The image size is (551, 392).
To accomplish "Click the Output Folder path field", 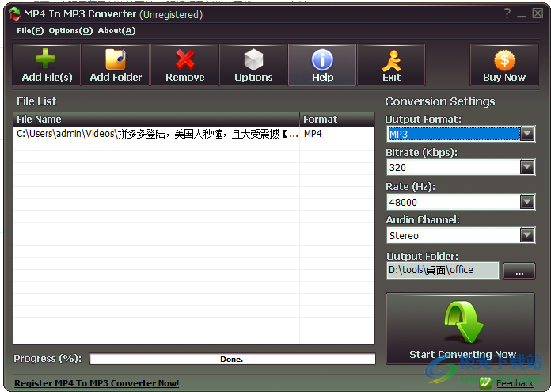I will 443,270.
